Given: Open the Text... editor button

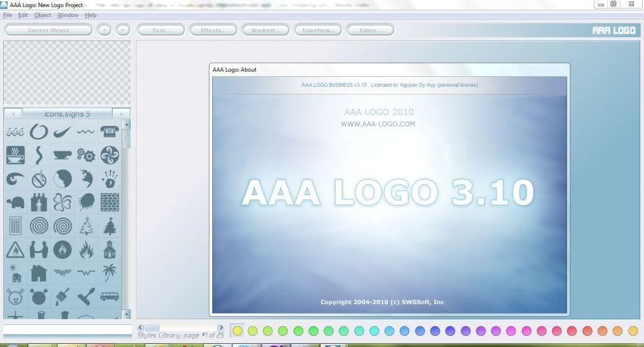Looking at the screenshot, I should coord(161,30).
